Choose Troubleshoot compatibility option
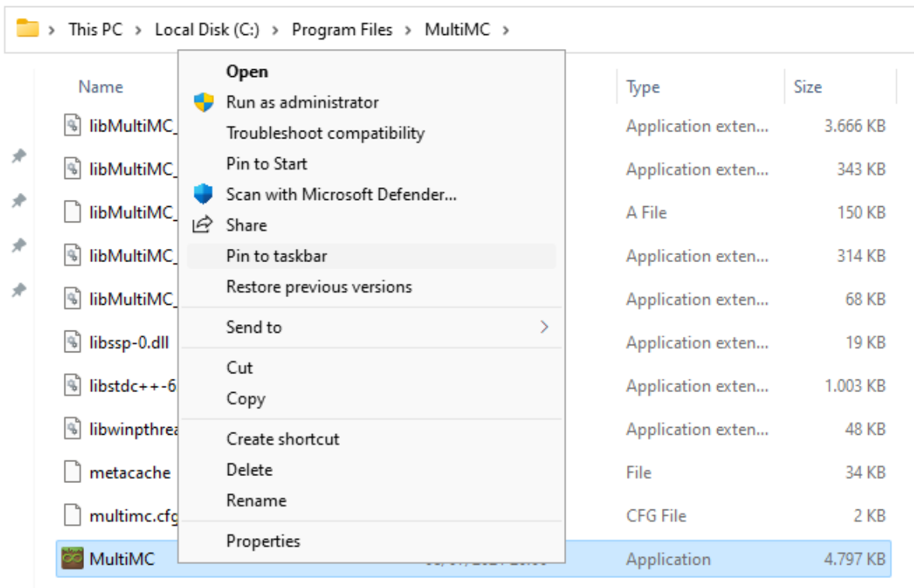 pos(325,133)
